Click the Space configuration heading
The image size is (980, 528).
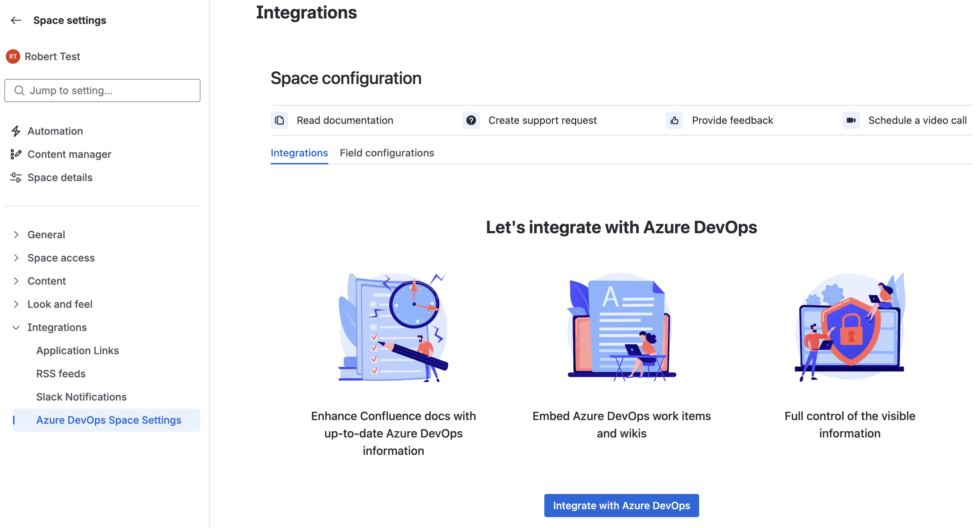[346, 78]
